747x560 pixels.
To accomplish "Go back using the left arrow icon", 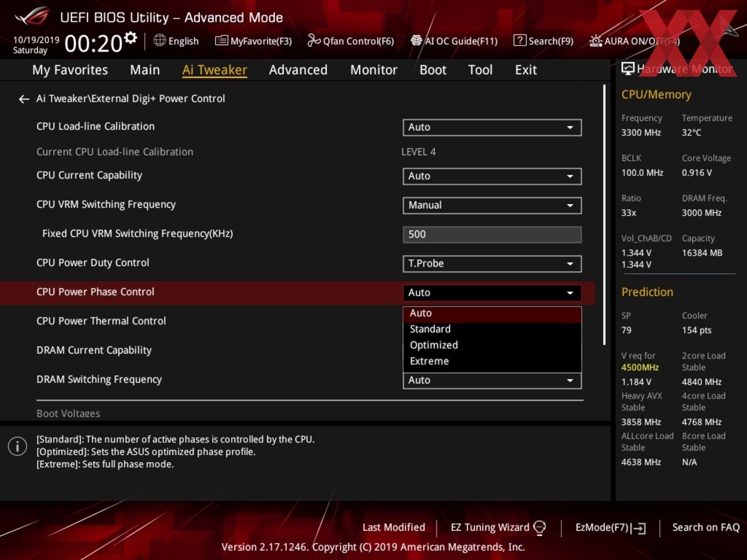I will pos(24,99).
